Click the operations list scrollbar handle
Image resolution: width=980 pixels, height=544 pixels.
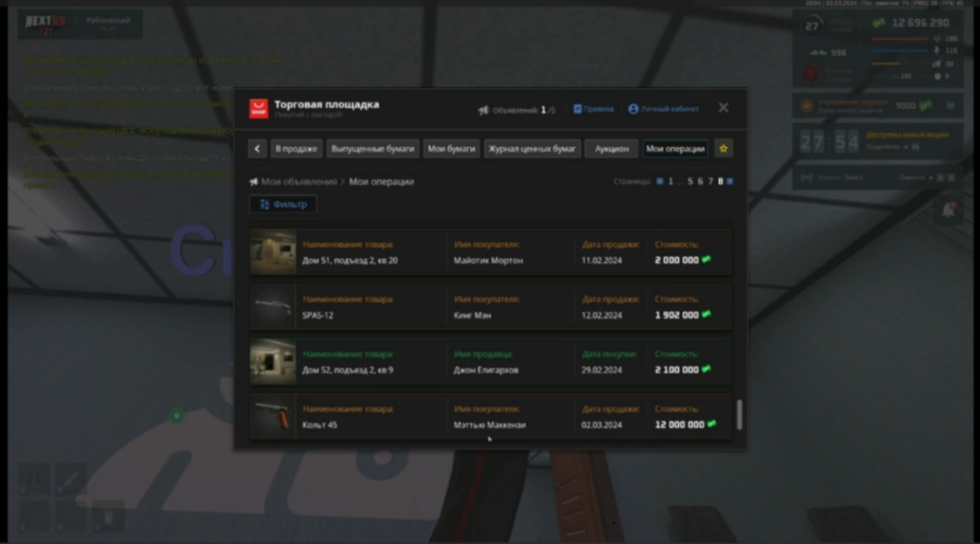point(740,414)
